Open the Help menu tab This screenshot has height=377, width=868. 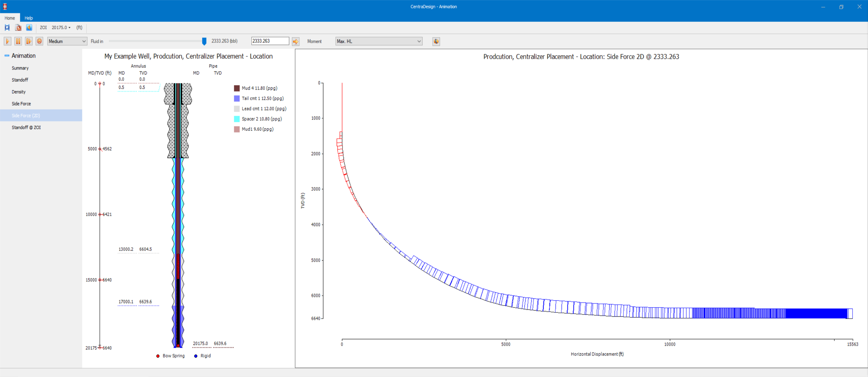coord(29,18)
